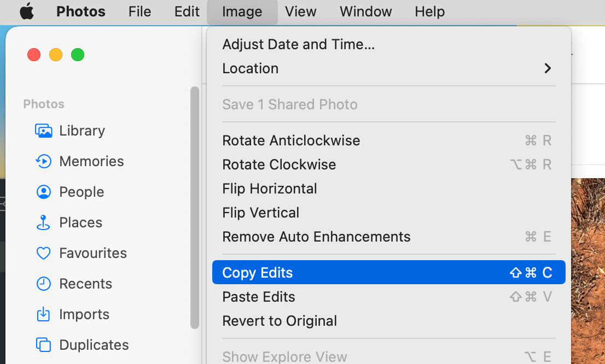Viewport: 605px width, 364px height.
Task: Open the Edit menu
Action: coord(187,11)
